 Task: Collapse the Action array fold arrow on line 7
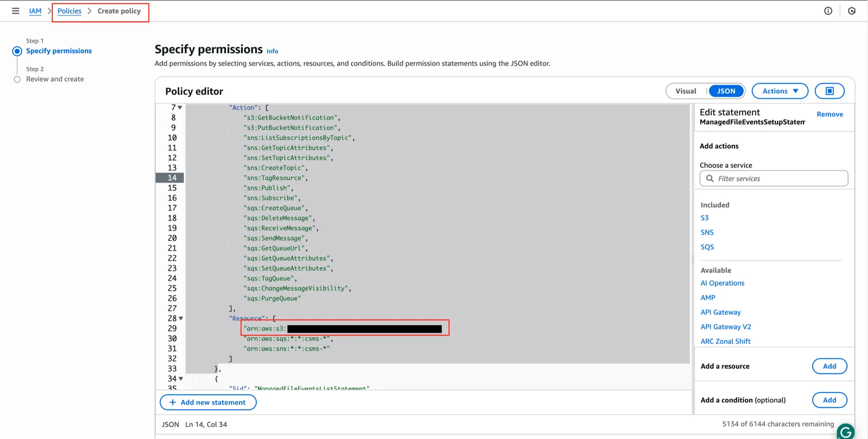[x=180, y=108]
